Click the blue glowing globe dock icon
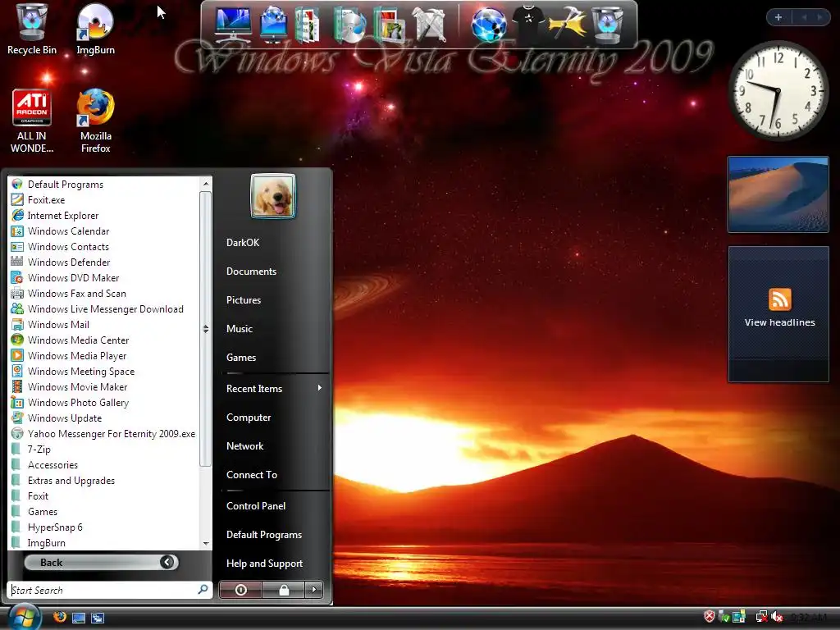Viewport: 840px width, 630px height. tap(488, 24)
